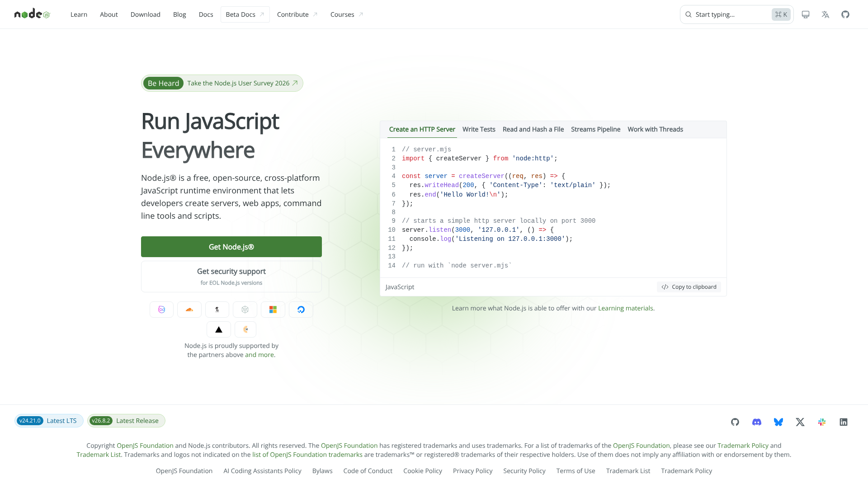The width and height of the screenshot is (868, 488).
Task: Click code line '// server.mjs'
Action: (426, 150)
